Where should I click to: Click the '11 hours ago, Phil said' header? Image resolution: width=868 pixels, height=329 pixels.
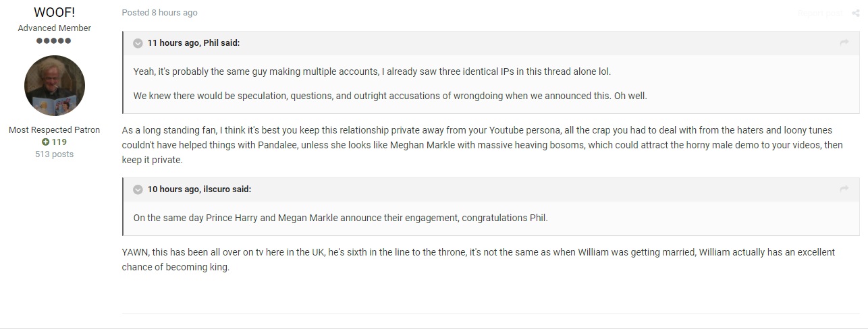click(x=194, y=43)
